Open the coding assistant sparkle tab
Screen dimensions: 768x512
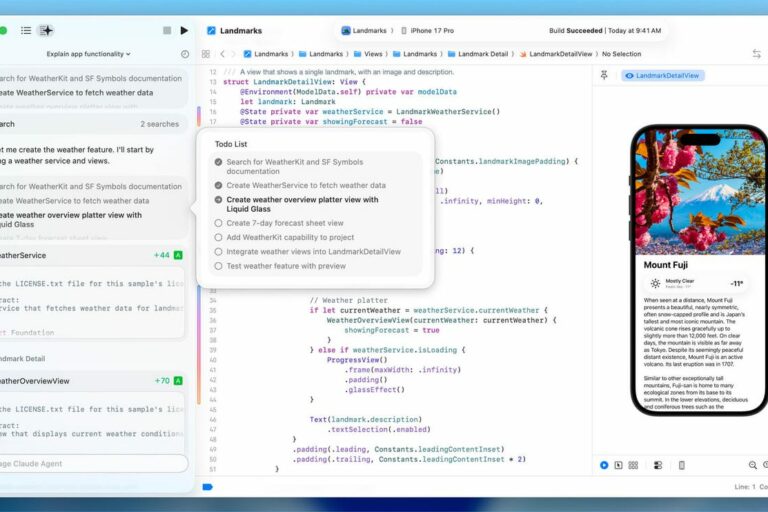47,31
